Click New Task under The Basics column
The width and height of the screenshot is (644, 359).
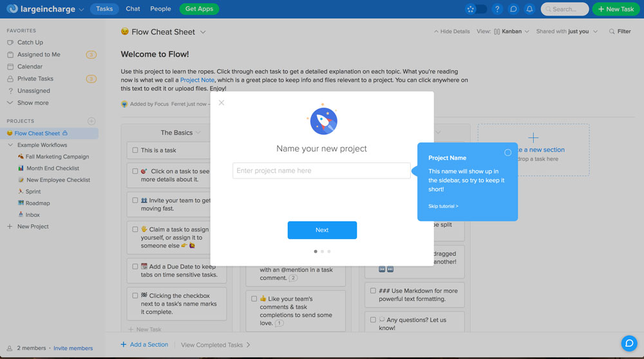[144, 329]
